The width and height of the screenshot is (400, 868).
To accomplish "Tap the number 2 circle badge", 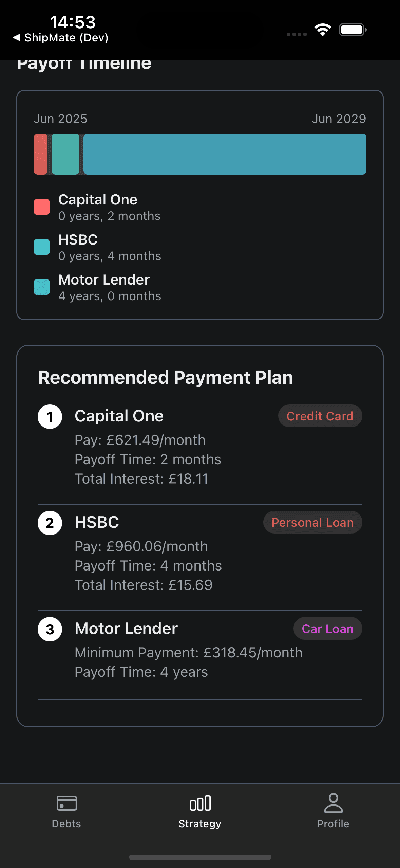I will coord(50,523).
